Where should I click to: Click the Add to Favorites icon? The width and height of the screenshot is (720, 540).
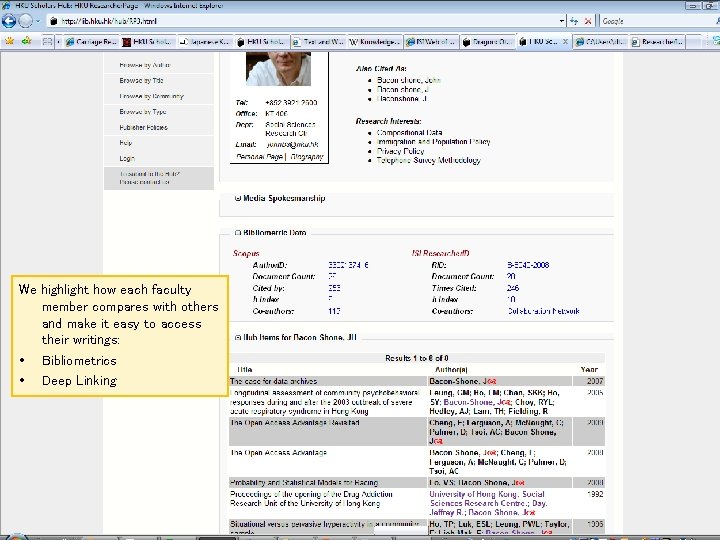click(x=26, y=41)
